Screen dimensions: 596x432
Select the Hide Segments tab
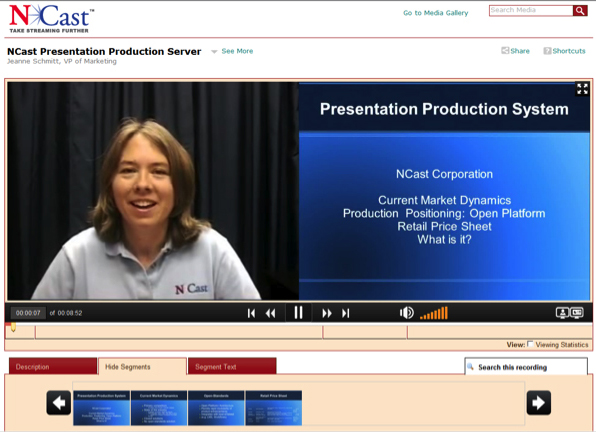143,367
